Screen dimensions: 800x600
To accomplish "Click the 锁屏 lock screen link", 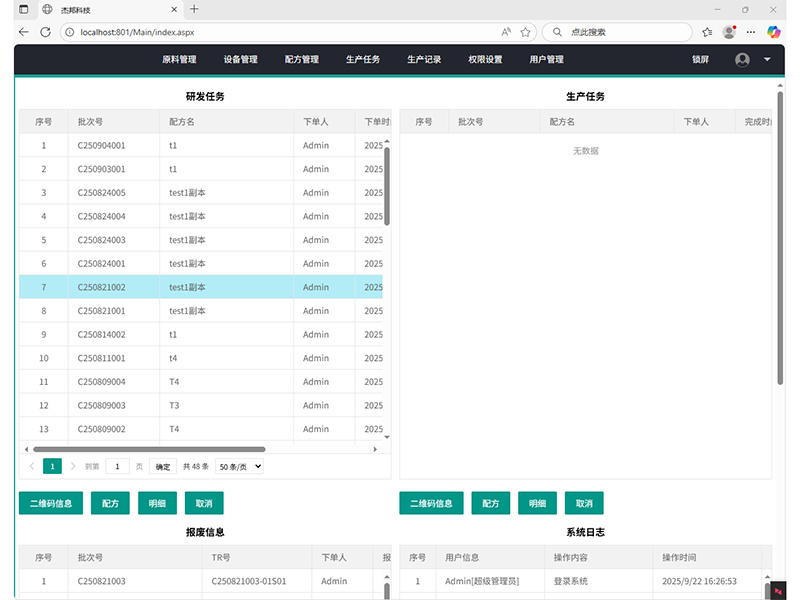I will point(700,60).
